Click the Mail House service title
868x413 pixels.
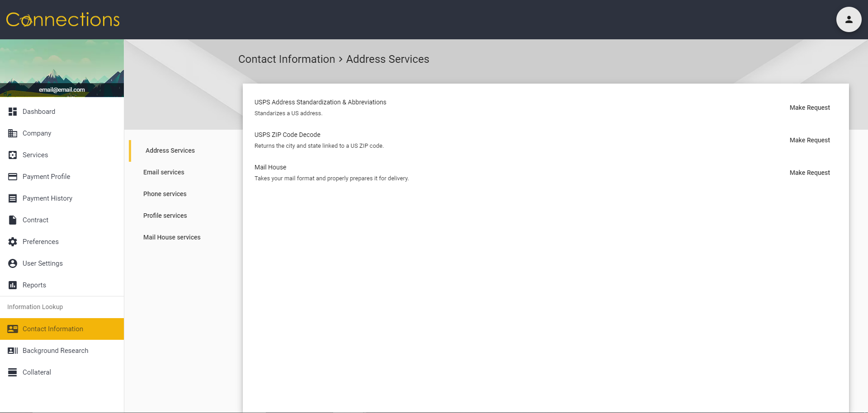[x=270, y=167]
